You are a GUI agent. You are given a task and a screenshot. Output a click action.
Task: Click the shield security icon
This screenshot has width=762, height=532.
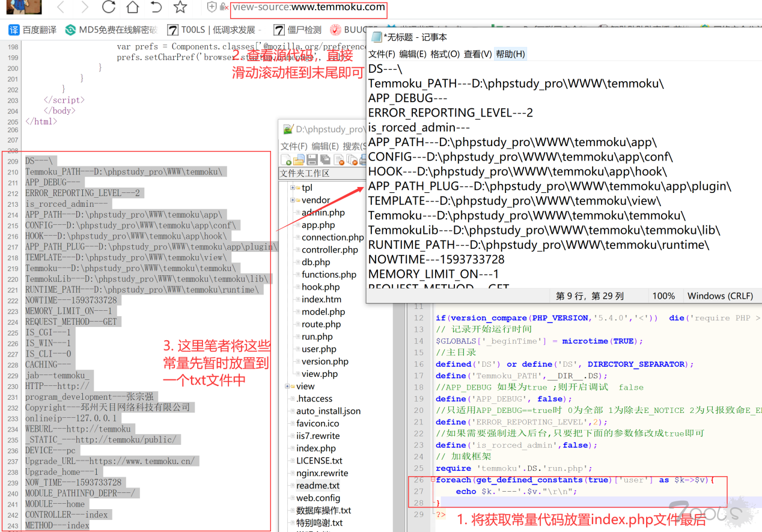click(x=212, y=7)
